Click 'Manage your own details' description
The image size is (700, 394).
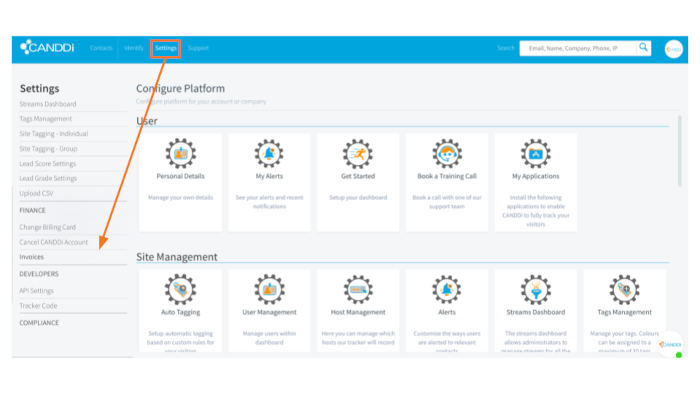pos(180,197)
